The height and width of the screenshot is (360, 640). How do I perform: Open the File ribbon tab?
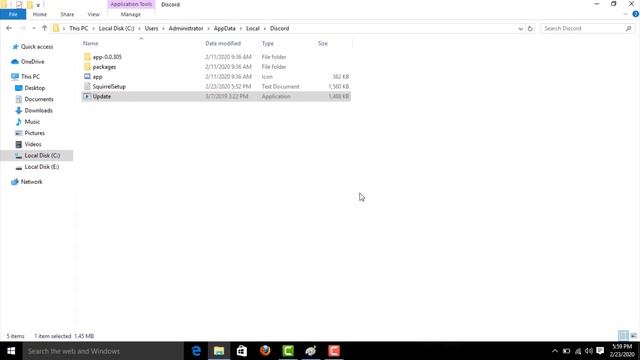(13, 14)
